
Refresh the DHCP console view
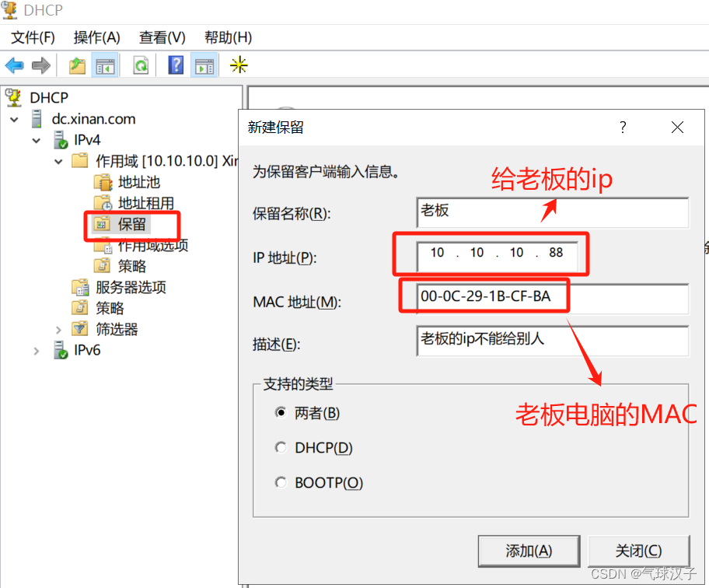pyautogui.click(x=141, y=65)
